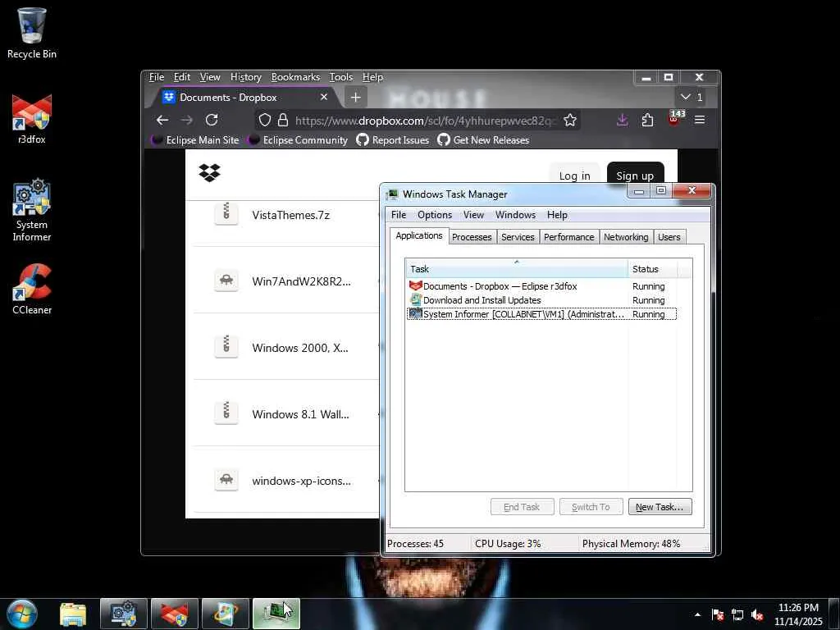Image resolution: width=840 pixels, height=630 pixels.
Task: Select the System Informer task row
Action: (541, 314)
